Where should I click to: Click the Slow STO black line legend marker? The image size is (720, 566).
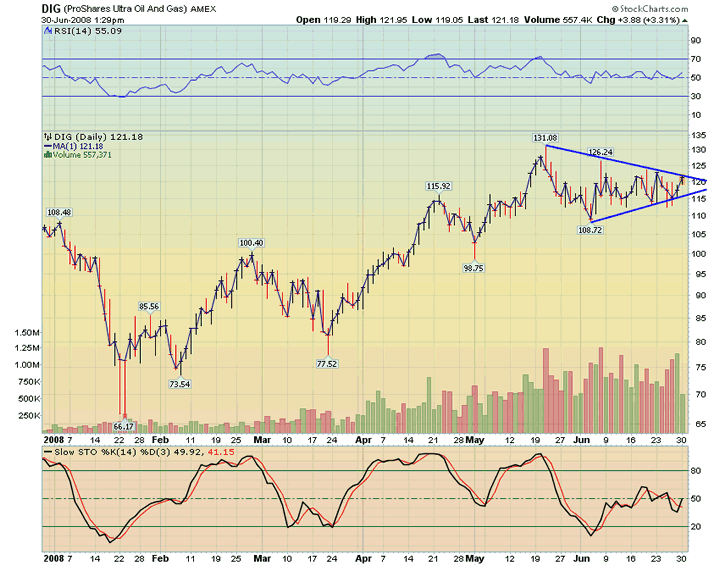point(47,453)
